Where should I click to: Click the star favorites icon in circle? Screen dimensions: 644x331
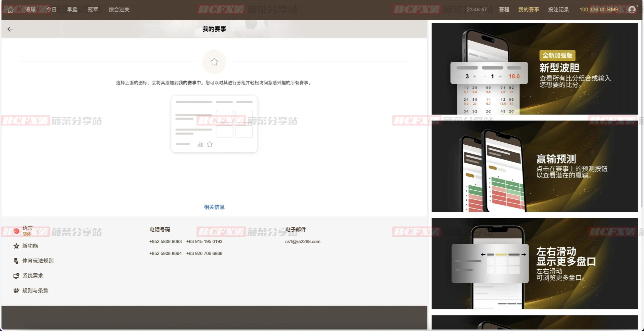coord(214,62)
